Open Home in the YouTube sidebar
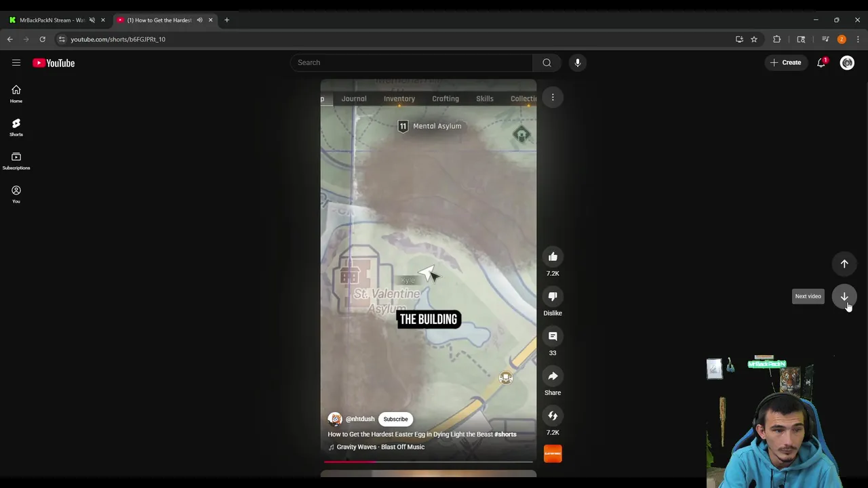The height and width of the screenshot is (488, 868). pyautogui.click(x=16, y=94)
